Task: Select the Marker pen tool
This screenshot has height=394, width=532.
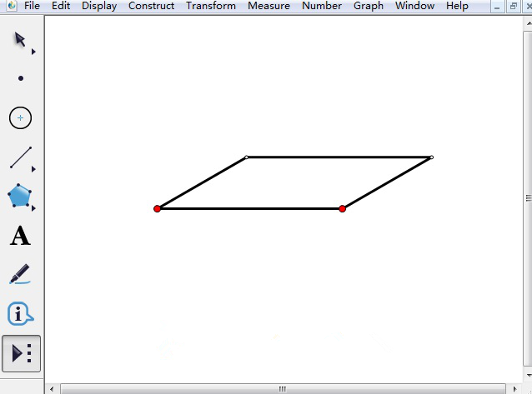Action: (20, 274)
